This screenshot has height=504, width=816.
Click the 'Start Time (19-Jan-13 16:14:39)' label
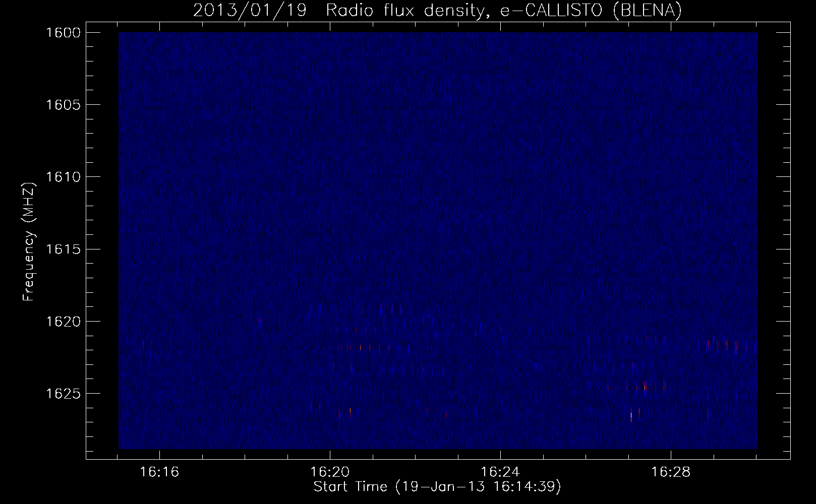437,487
